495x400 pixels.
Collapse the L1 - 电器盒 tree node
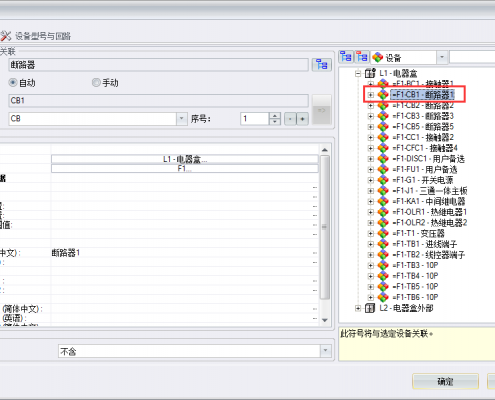358,73
